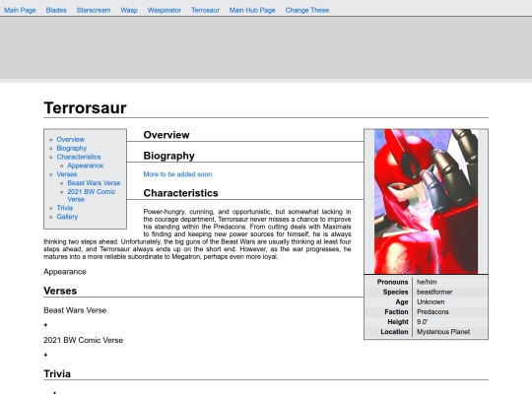
Task: Open the Terrosaur nav link
Action: [205, 10]
